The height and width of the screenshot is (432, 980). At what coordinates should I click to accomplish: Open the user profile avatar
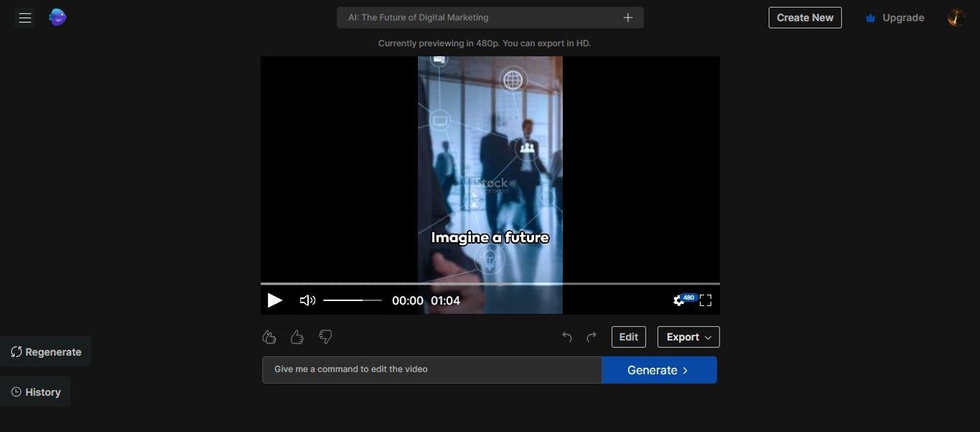click(956, 18)
